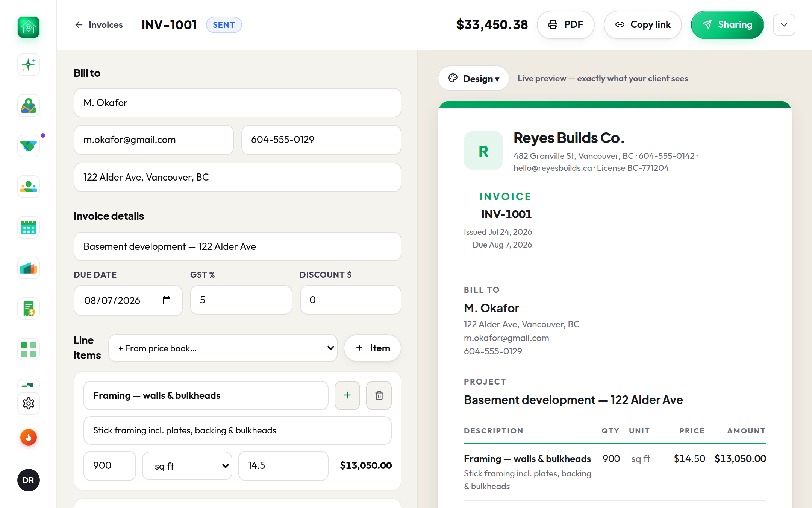Download the invoice PDF
The width and height of the screenshot is (812, 508).
tap(566, 25)
